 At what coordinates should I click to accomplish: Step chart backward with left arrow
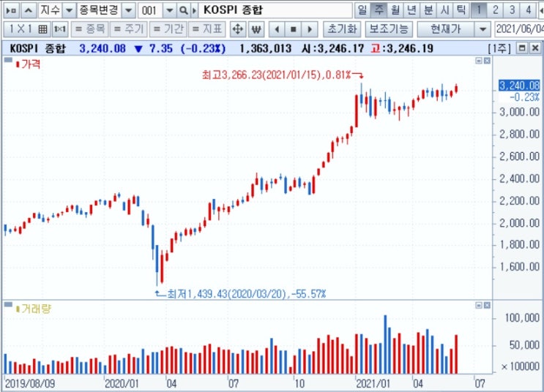coord(277,29)
